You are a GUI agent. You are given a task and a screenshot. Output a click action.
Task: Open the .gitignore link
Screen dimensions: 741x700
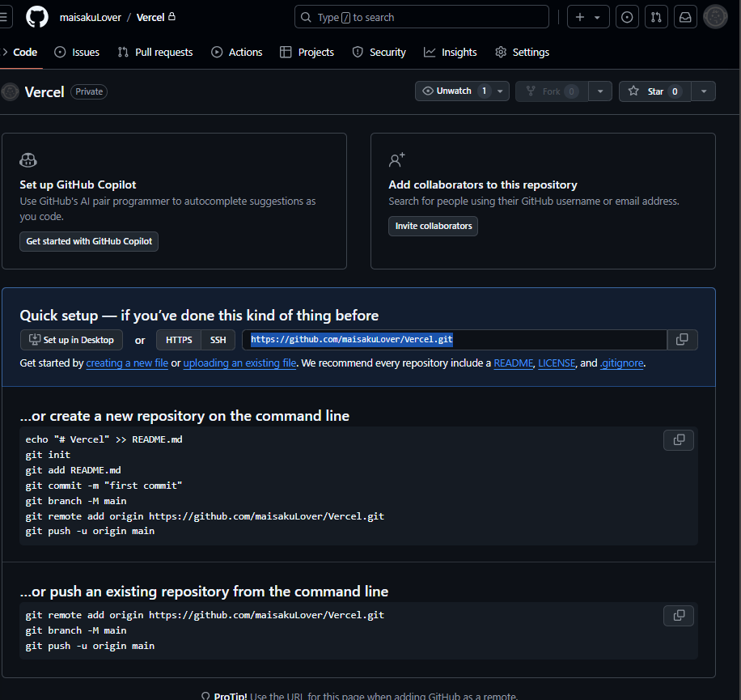[622, 363]
